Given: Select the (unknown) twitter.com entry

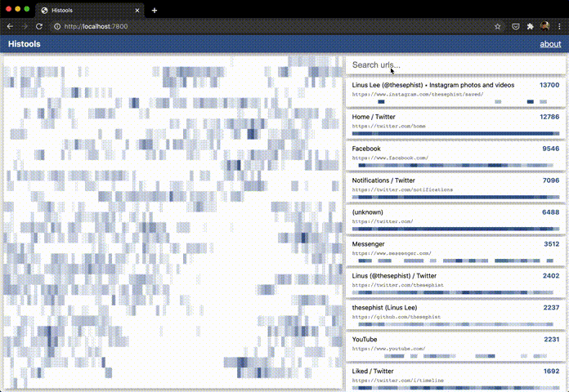Looking at the screenshot, I should 455,220.
